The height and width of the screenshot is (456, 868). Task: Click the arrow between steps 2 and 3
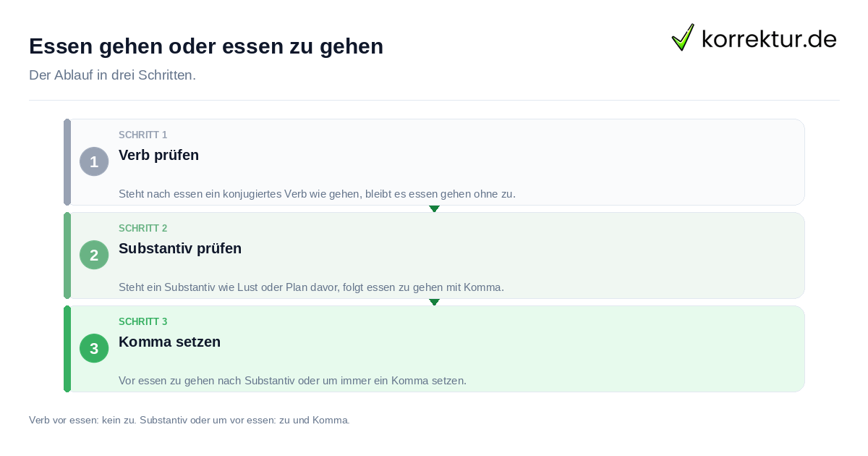coord(434,302)
